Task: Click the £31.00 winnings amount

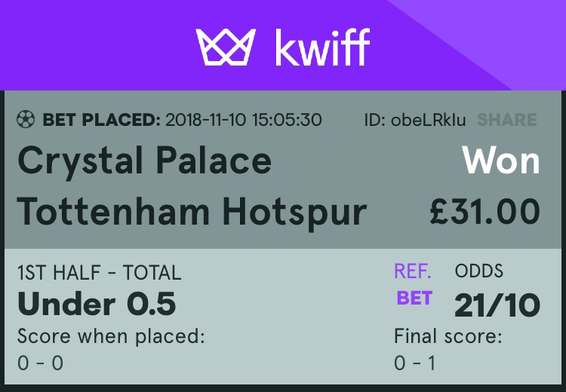Action: (x=484, y=211)
